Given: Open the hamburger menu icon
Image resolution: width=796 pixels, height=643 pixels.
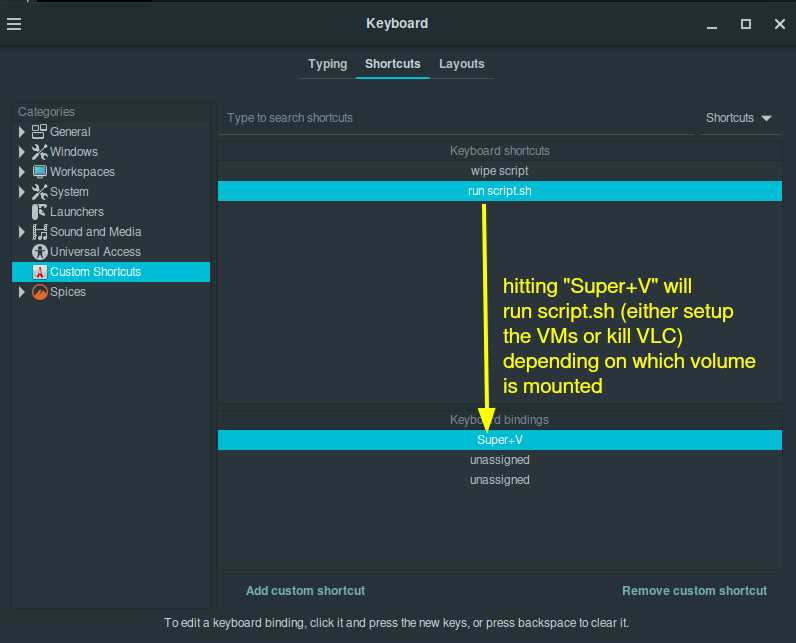Looking at the screenshot, I should (14, 24).
